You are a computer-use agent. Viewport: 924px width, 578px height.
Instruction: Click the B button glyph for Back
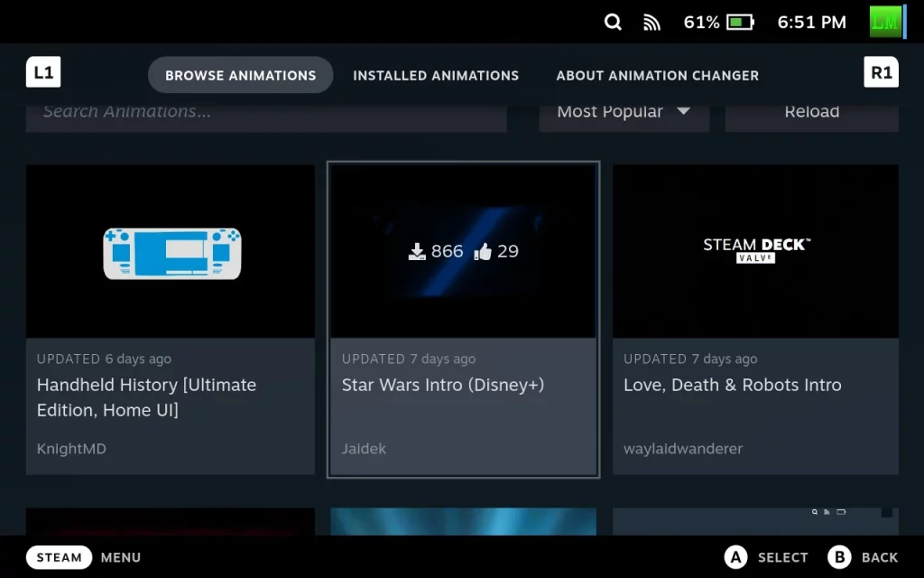839,557
